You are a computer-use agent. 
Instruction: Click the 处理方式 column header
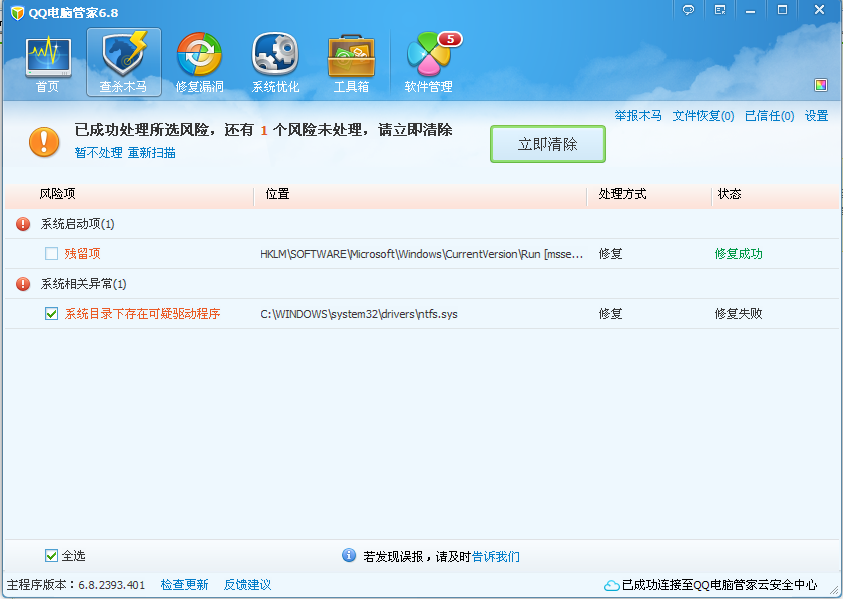[x=623, y=194]
